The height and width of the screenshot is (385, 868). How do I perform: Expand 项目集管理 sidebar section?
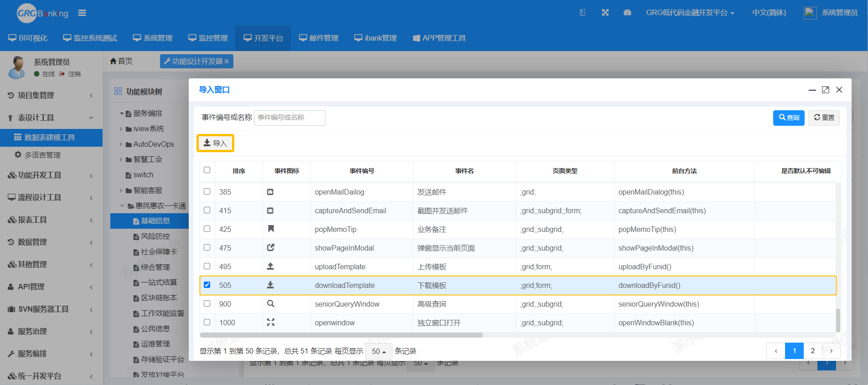(51, 95)
